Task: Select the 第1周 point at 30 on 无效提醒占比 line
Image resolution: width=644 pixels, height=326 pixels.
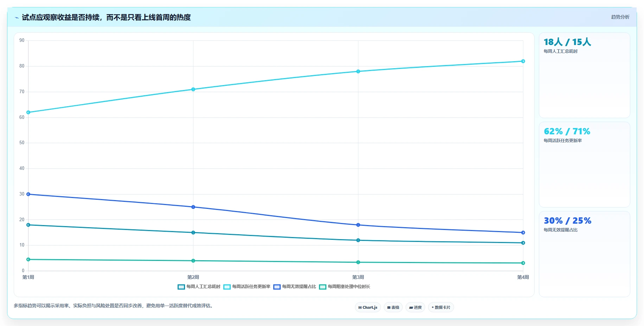Action: point(28,194)
